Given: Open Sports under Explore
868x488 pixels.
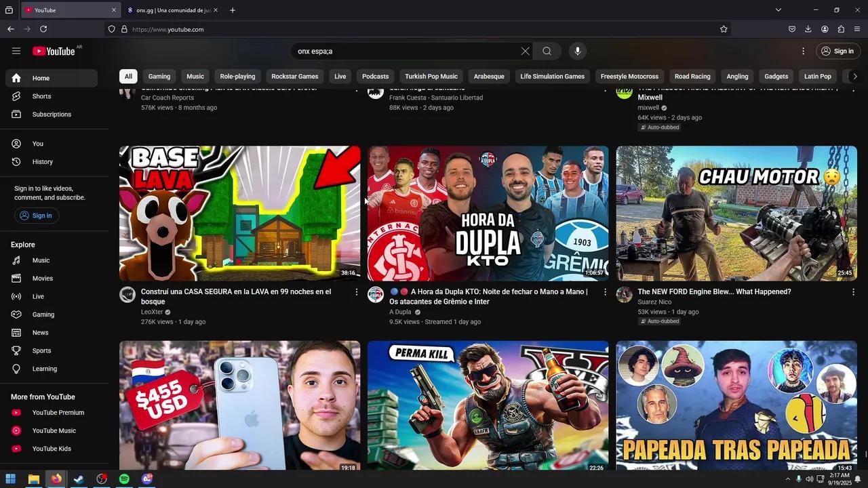Looking at the screenshot, I should point(52,350).
